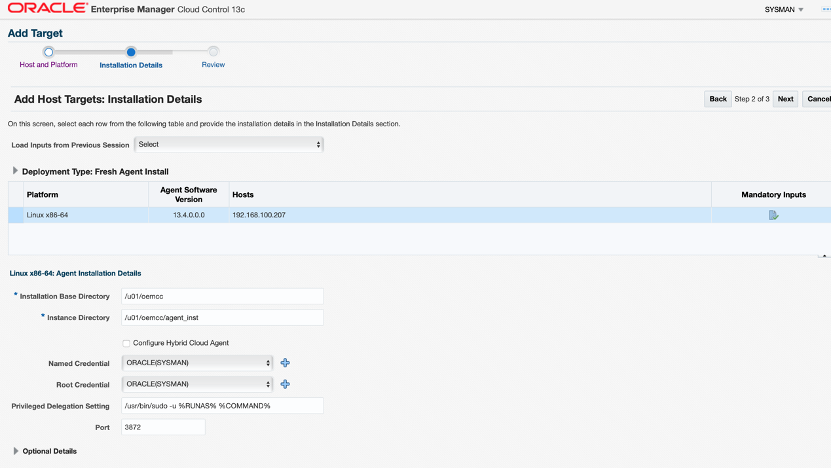Expand the Optional Details section

[x=15, y=451]
